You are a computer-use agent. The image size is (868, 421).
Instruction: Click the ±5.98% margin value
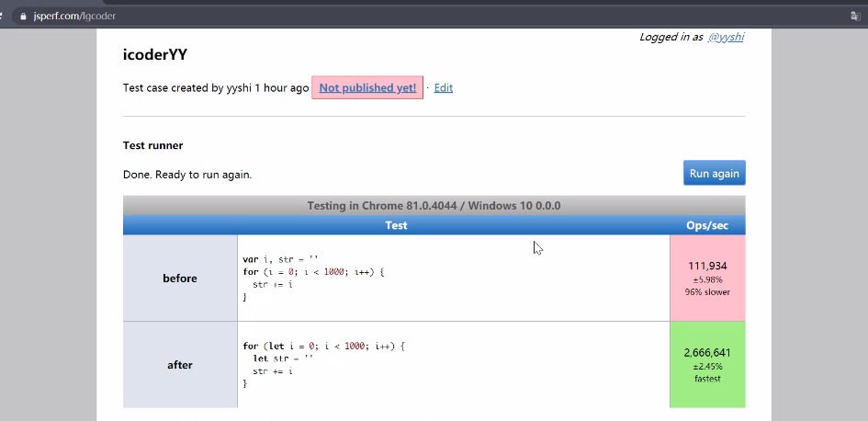coord(707,279)
